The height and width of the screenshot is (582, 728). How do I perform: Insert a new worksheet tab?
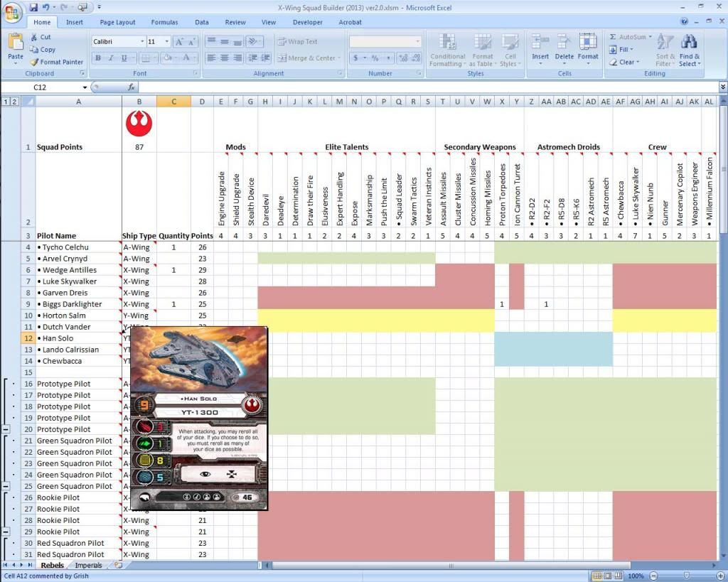117,566
